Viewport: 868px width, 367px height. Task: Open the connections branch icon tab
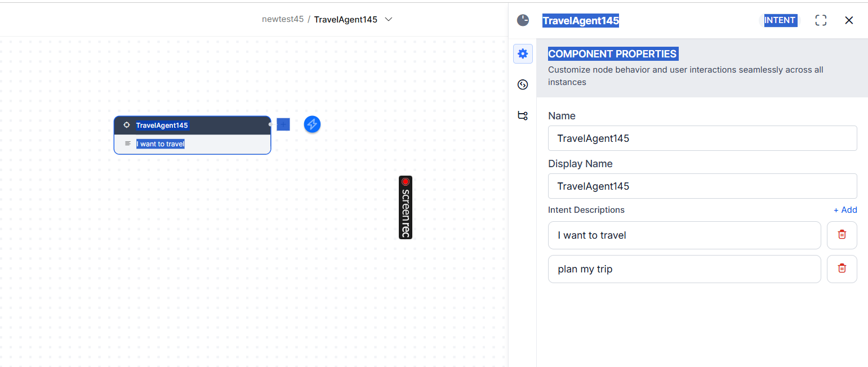point(523,115)
